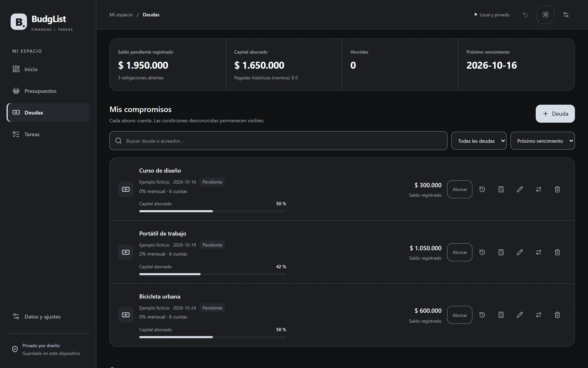Select Deudas in sidebar
This screenshot has width=588, height=368.
click(x=48, y=112)
